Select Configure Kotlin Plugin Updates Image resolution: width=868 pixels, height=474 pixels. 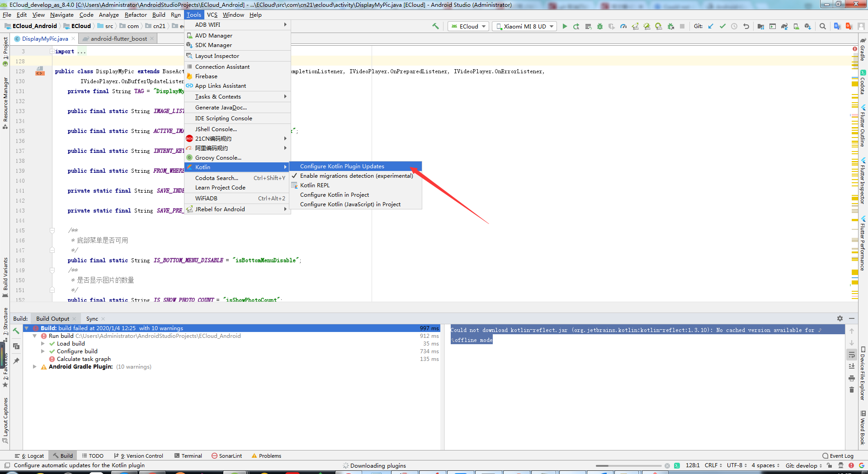[355, 166]
